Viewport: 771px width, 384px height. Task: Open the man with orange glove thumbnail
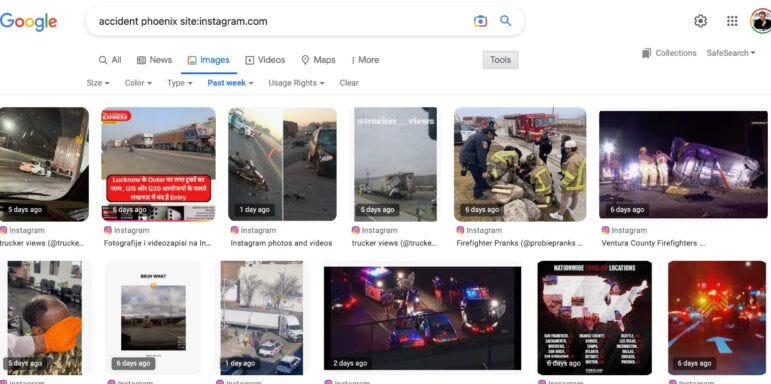(45, 318)
